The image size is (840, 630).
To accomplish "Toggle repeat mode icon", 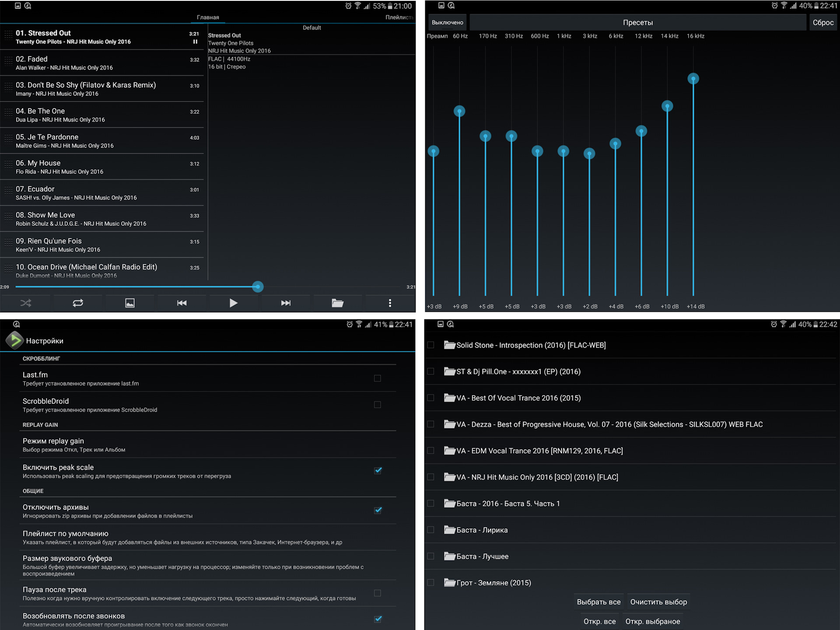I will 78,303.
